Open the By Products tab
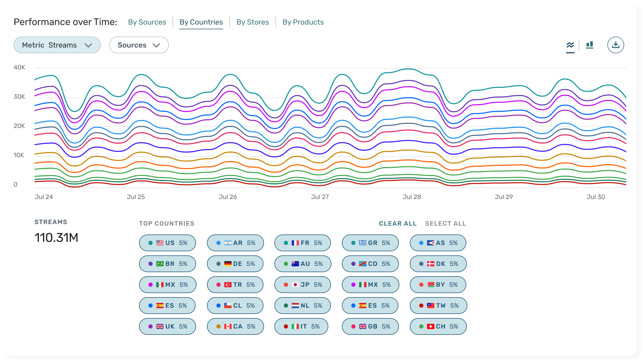 click(303, 22)
